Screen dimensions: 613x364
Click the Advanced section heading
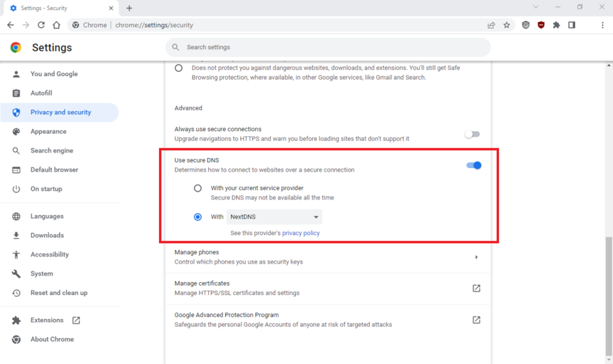[188, 108]
